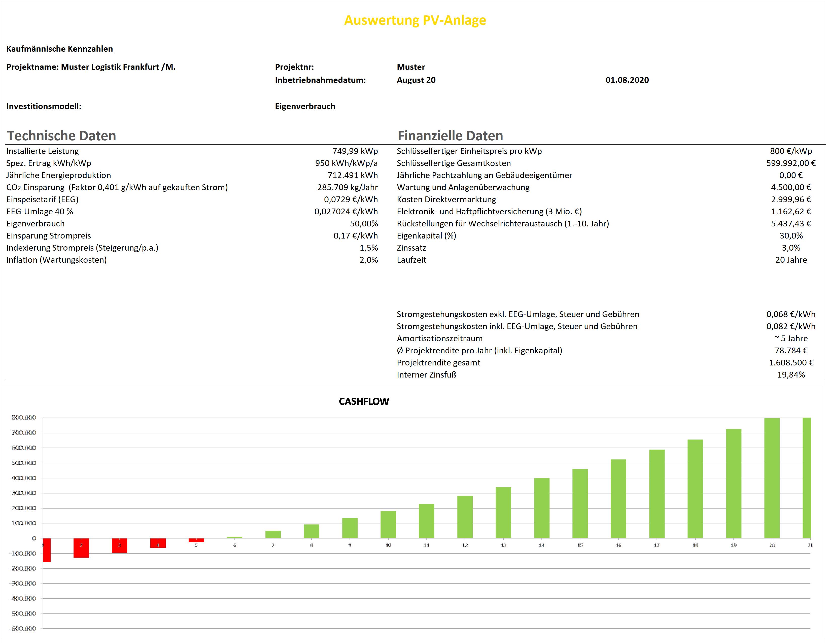Click the '0,027024 €/kWh' EEG-Umlage value
Viewport: 826px width, 644px height.
point(346,211)
